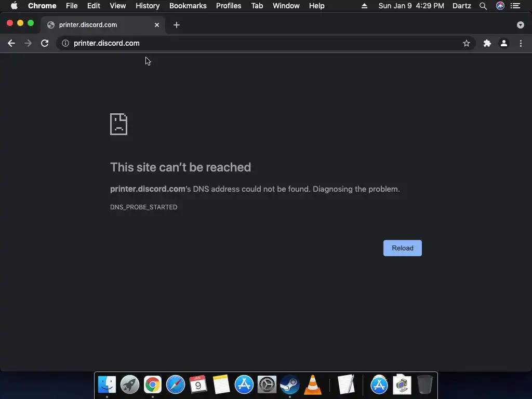This screenshot has height=399, width=532.
Task: Open the computer document icon beside Trash
Action: 402,385
